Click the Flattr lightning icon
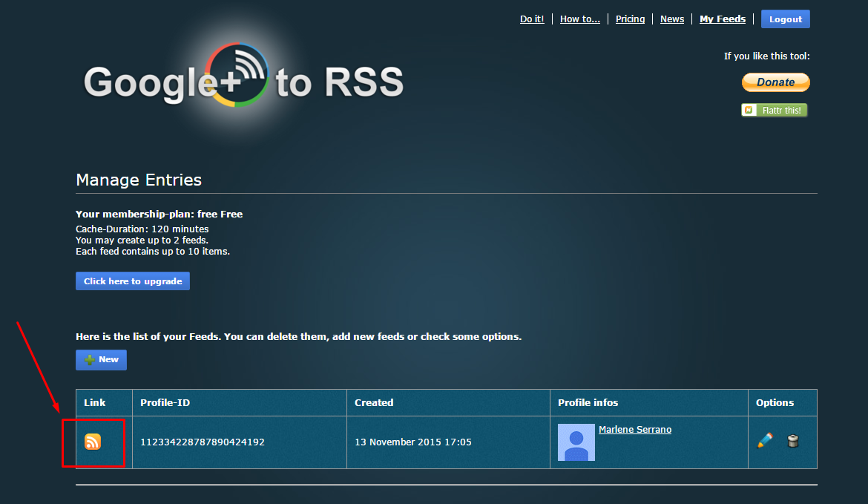This screenshot has height=504, width=868. (748, 109)
